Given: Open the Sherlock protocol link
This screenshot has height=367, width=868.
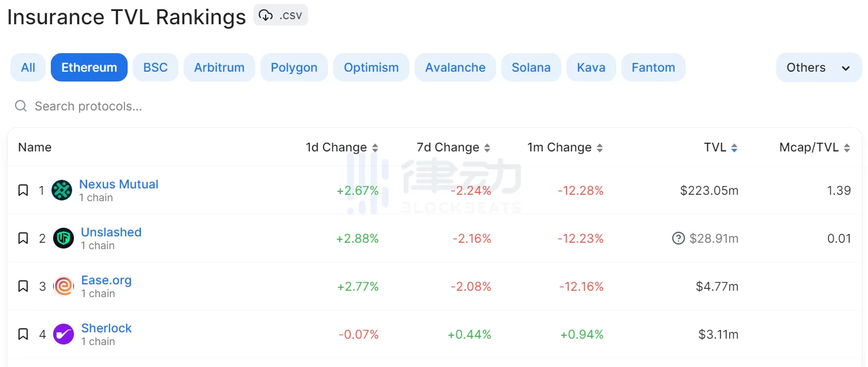Looking at the screenshot, I should coord(106,328).
